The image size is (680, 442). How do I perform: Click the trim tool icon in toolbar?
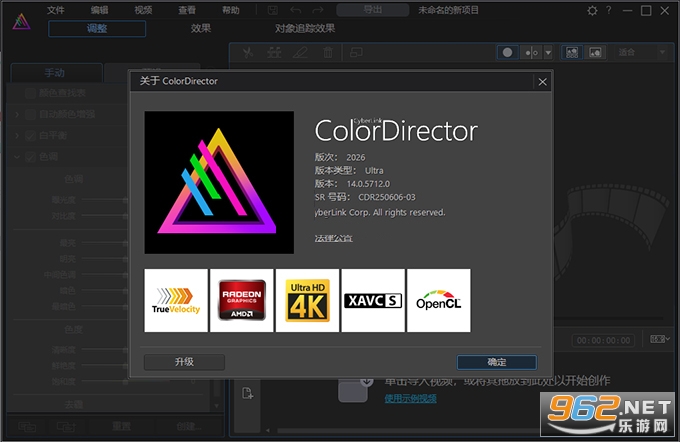pyautogui.click(x=274, y=53)
